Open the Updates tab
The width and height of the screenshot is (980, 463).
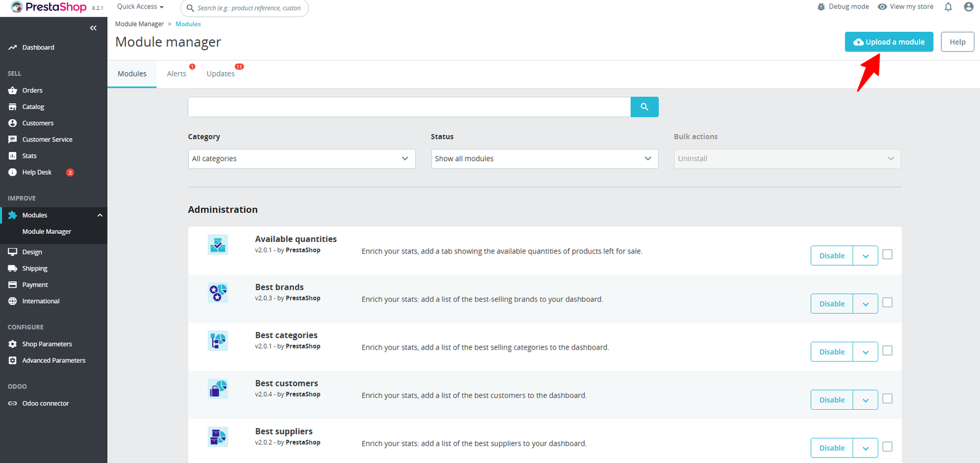(221, 74)
